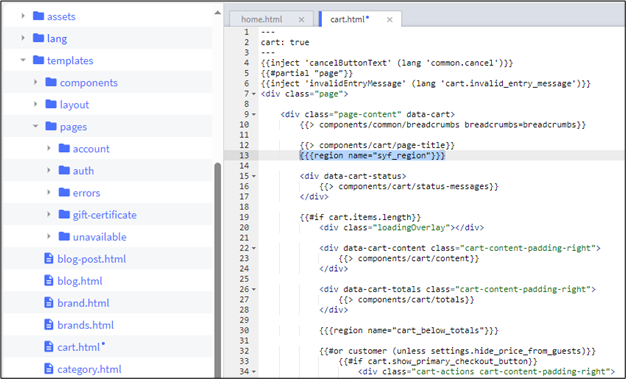The width and height of the screenshot is (626, 379).
Task: Expand the auth folder arrow
Action: point(49,171)
